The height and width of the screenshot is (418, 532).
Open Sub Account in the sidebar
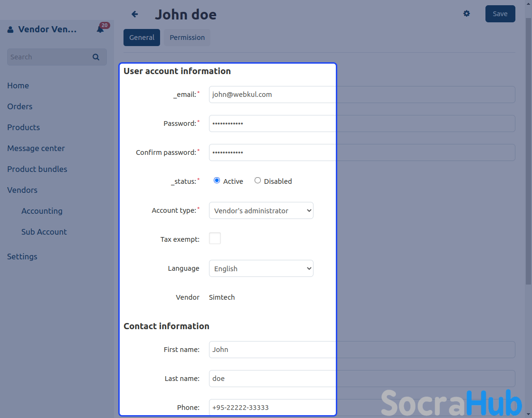tap(44, 232)
